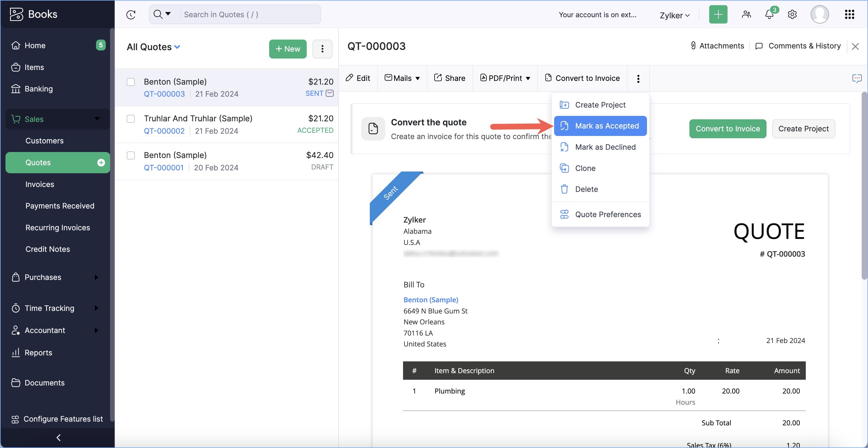Screen dimensions: 868x448
Task: Check the QT-000003 Benton quote checkbox
Action: (x=131, y=82)
